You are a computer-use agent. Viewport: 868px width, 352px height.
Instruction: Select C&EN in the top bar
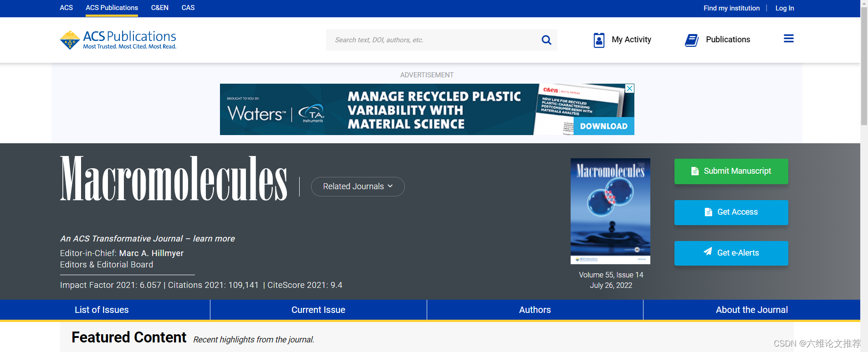(x=160, y=8)
